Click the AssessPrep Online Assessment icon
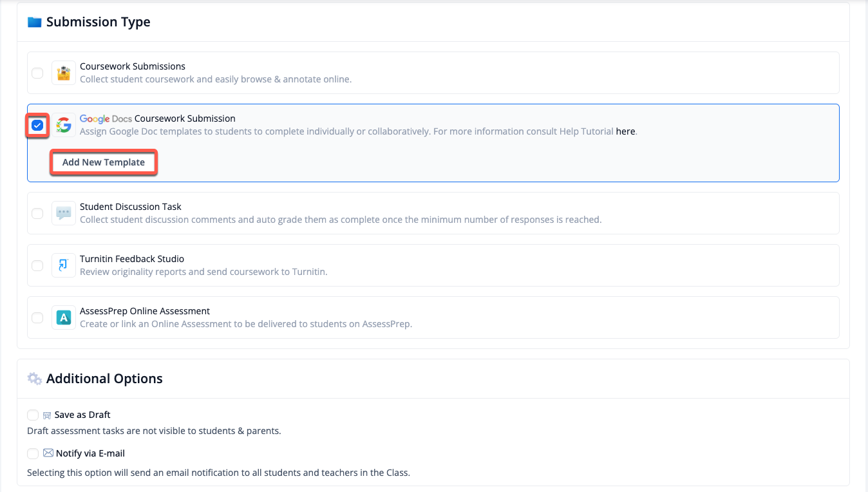Viewport: 868px width, 492px height. 63,317
